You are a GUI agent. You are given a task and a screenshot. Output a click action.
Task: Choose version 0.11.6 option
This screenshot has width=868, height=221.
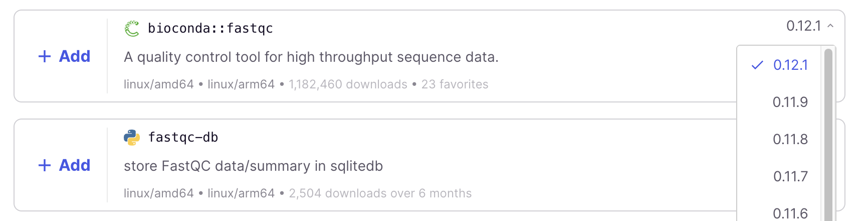point(790,213)
